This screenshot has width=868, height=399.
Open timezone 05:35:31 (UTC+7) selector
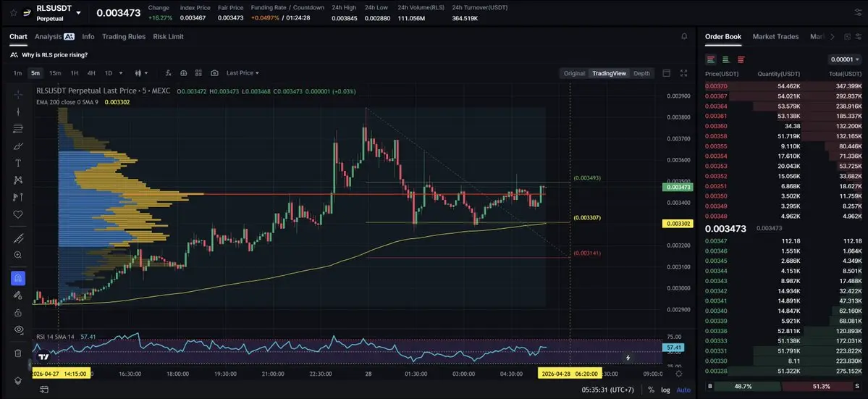tap(608, 390)
